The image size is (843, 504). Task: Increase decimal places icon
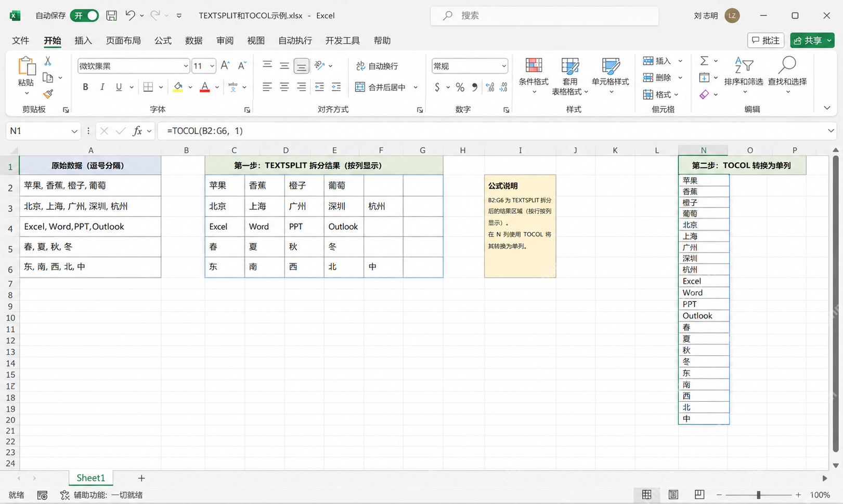point(490,87)
